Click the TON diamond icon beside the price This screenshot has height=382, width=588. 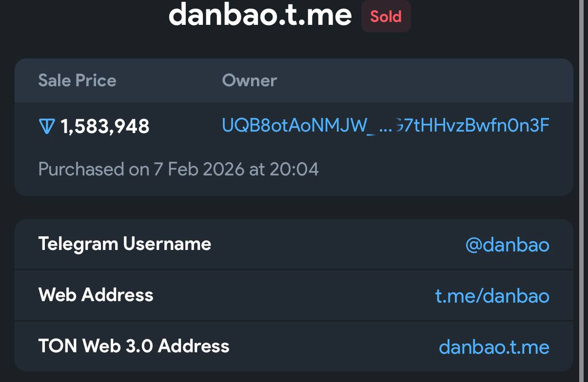[46, 127]
